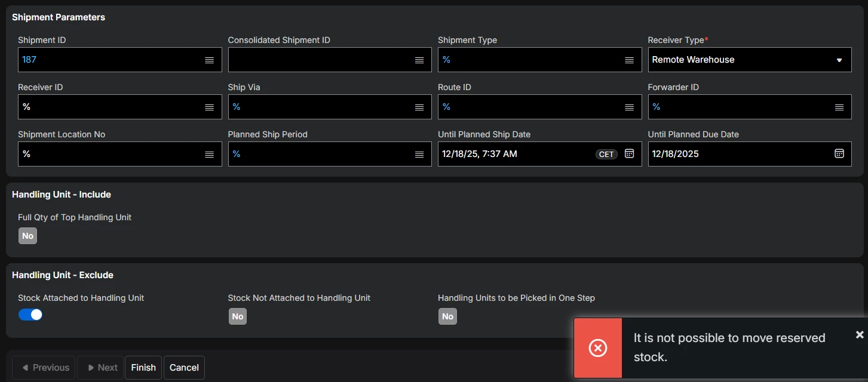Click the Cancel button
Viewport: 868px width, 382px height.
[184, 368]
